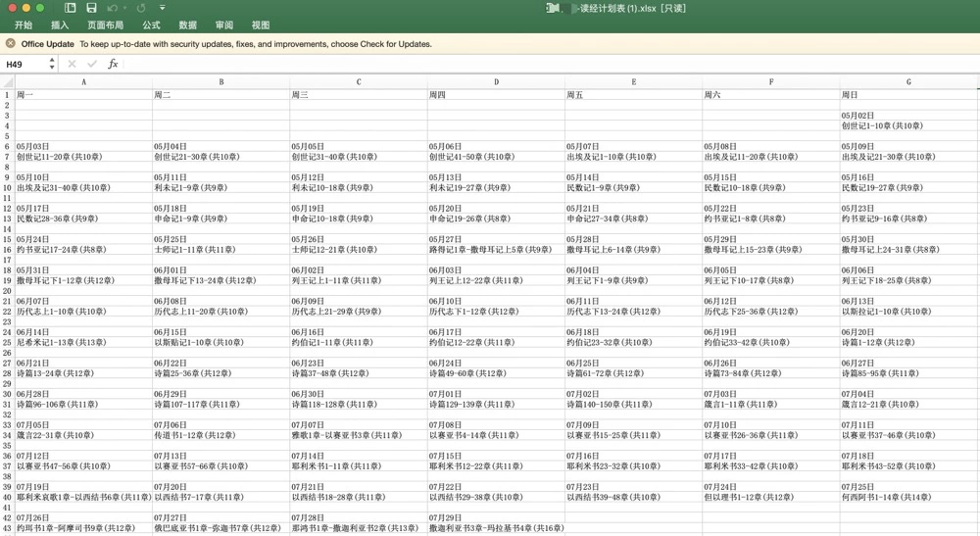Click cell containing 创世记11-20章
Viewport: 980px width, 536px height.
tap(60, 157)
